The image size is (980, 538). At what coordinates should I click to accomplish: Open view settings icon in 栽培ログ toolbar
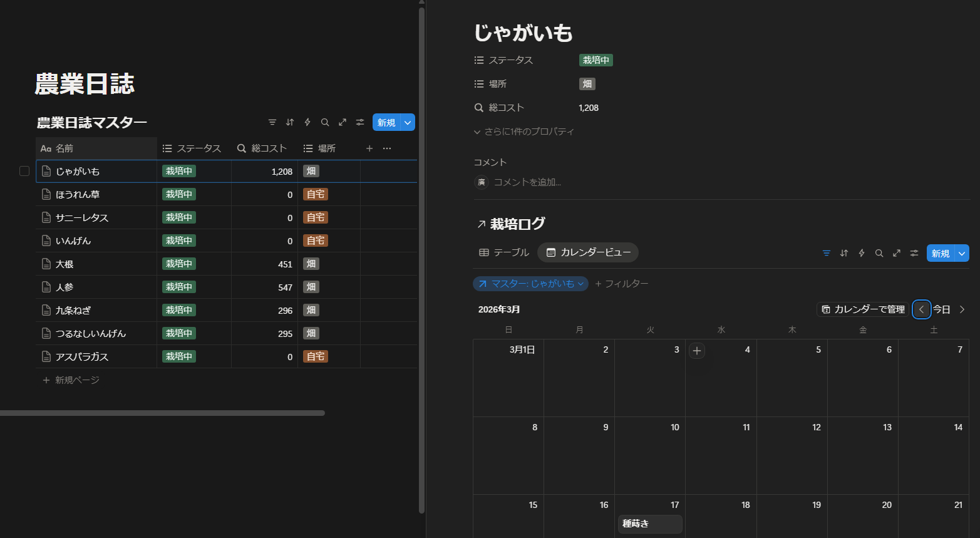click(914, 253)
